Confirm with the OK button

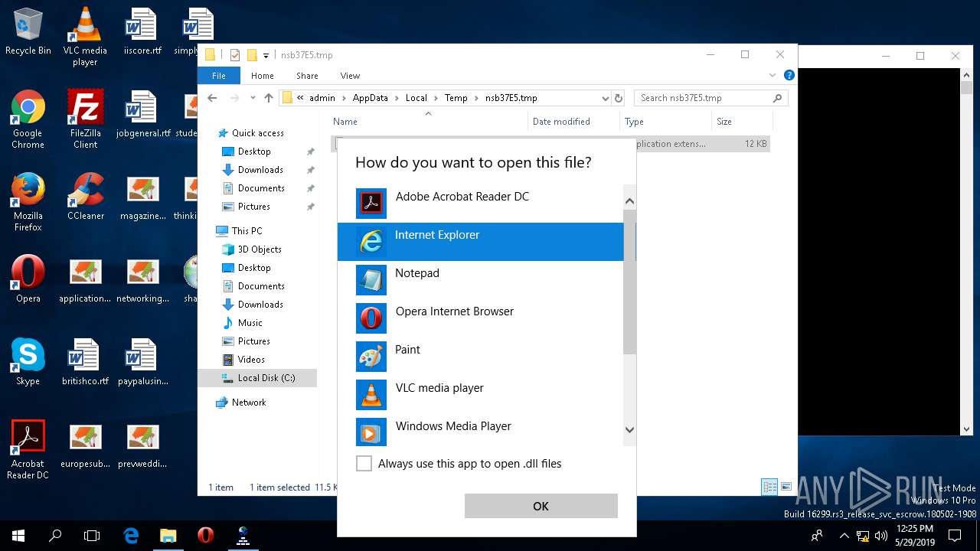(x=541, y=506)
